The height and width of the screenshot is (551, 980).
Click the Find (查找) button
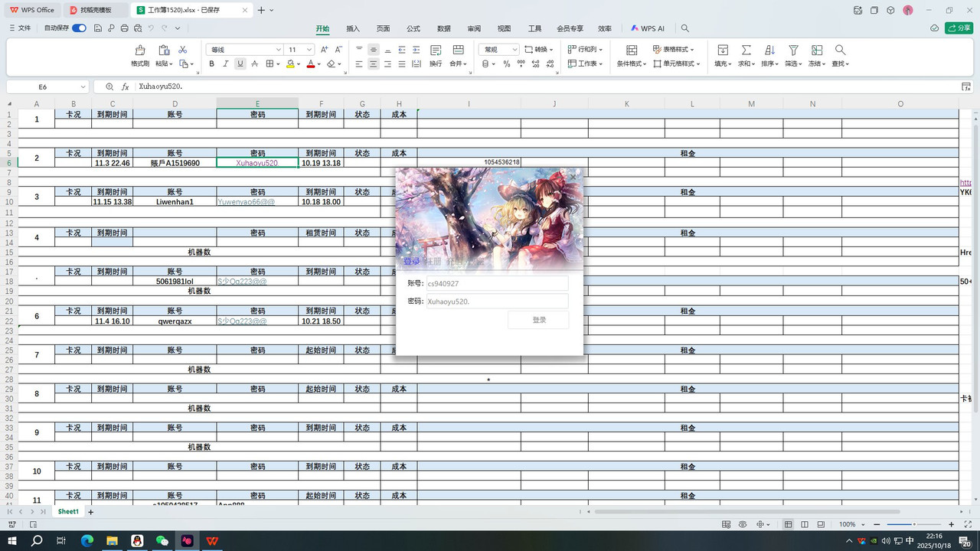pyautogui.click(x=841, y=56)
